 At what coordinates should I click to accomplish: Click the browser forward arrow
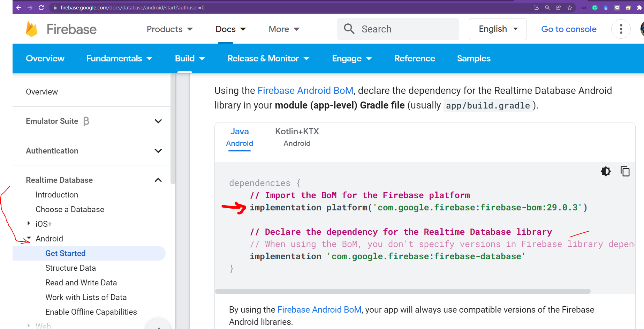[x=30, y=8]
